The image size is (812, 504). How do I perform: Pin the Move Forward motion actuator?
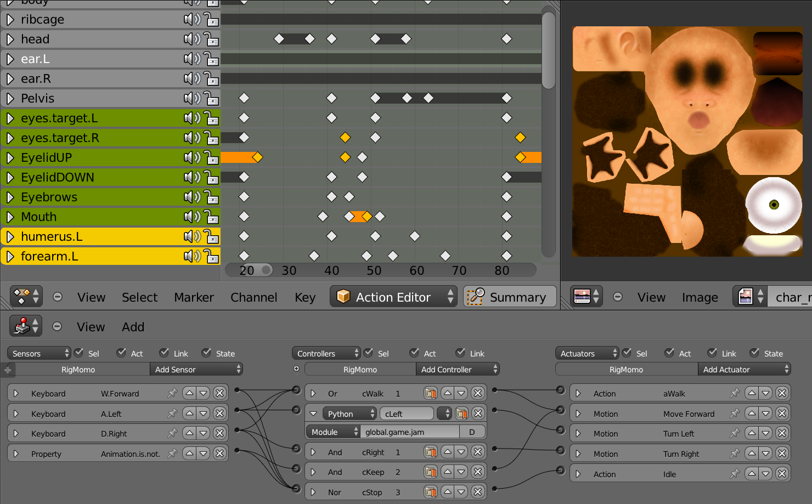[x=735, y=413]
